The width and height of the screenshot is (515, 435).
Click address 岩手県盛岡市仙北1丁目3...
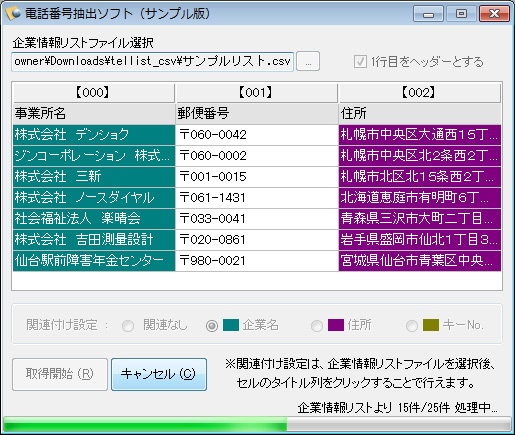click(420, 240)
